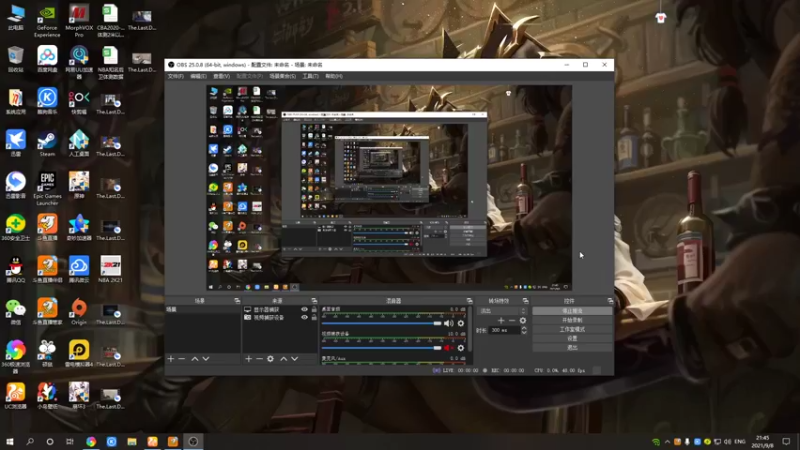Screen dimensions: 800x450
Task: Decrease transition duration with the down stepper arrow
Action: coord(524,333)
